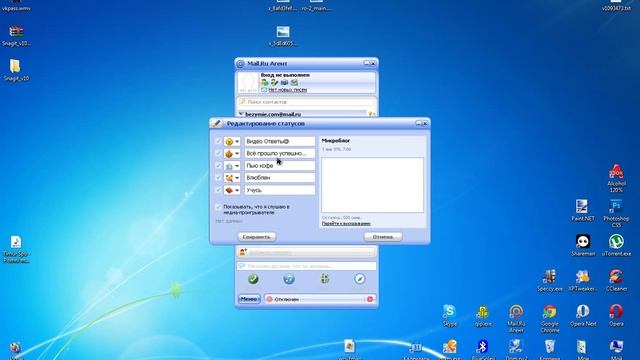Open icon dropdown for 'Видео Ответы@' status
Screen dimensions: 640x360
click(x=232, y=141)
